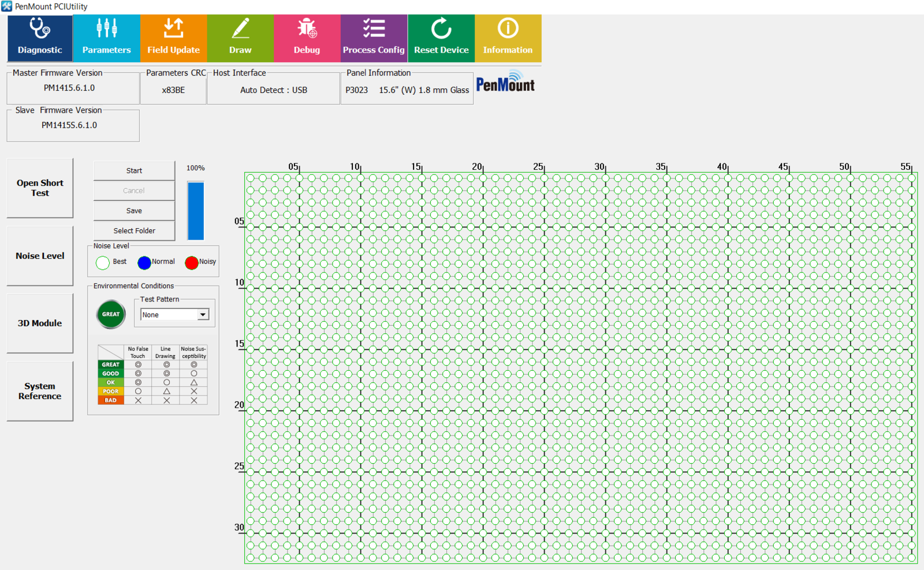Open the Parameters sliders section
Viewport: 924px width, 570px height.
[x=106, y=38]
